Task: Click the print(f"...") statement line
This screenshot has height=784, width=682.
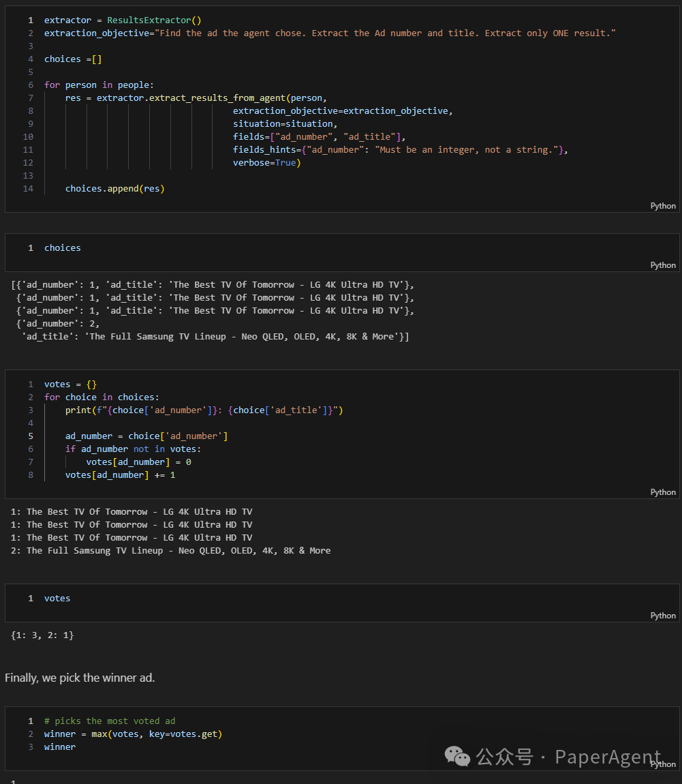Action: coord(204,410)
